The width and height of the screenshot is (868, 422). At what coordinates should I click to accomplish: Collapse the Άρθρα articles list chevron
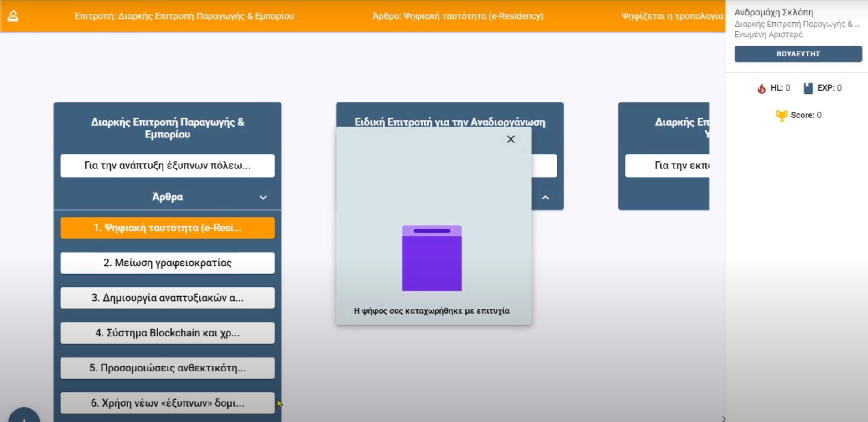263,198
